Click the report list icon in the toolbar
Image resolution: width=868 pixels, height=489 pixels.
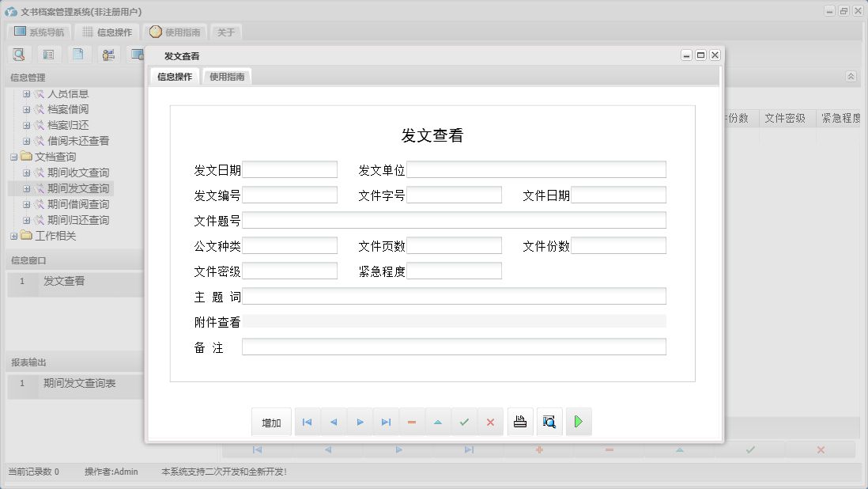pos(48,54)
